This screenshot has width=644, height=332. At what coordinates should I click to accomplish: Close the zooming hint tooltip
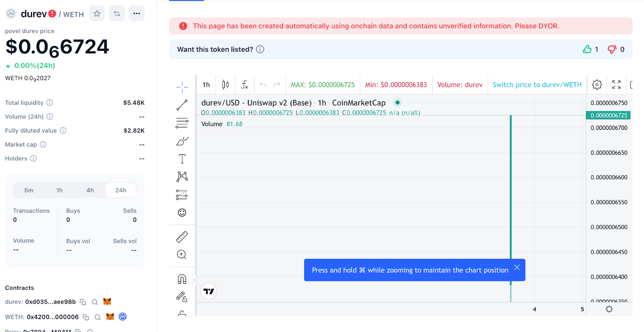pos(517,267)
